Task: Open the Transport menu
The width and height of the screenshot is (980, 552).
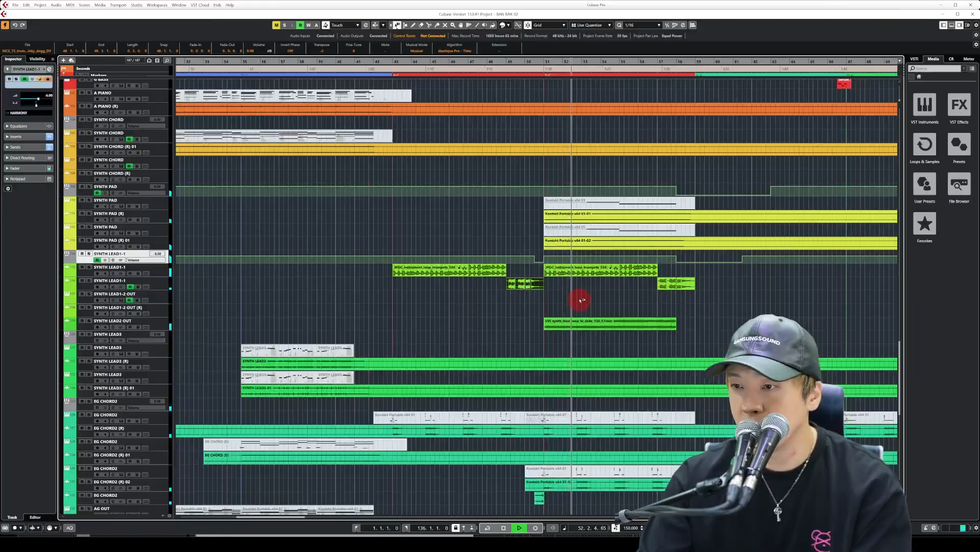Action: tap(118, 5)
